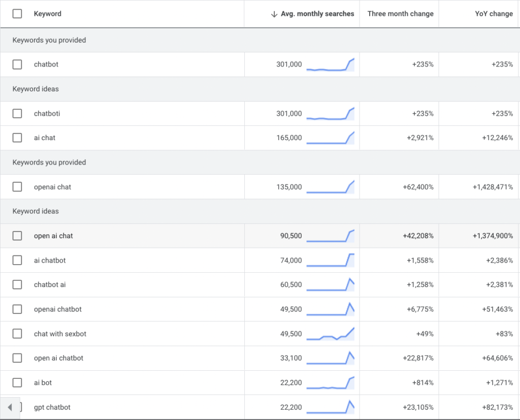Image resolution: width=520 pixels, height=420 pixels.
Task: Click the descending sort arrow beside Avg. monthly searches
Action: tap(275, 14)
